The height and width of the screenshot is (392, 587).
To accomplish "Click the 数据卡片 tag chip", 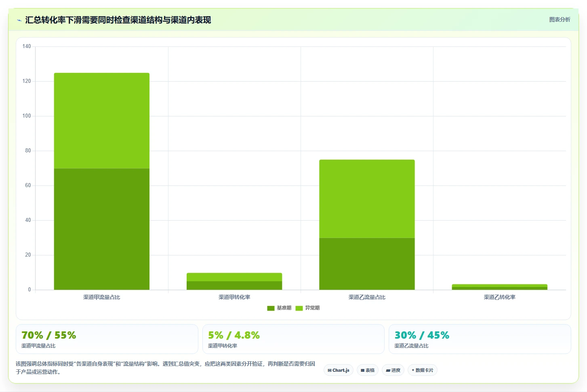I will point(423,370).
